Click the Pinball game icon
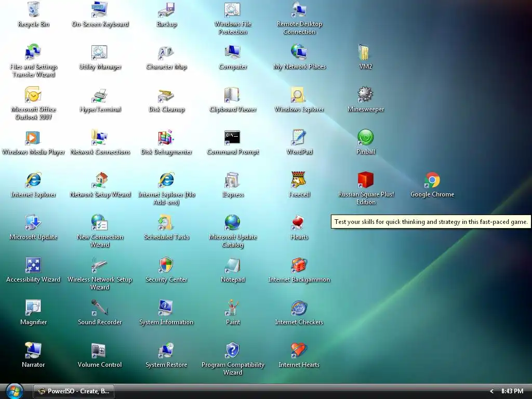This screenshot has width=532, height=399. (x=365, y=137)
